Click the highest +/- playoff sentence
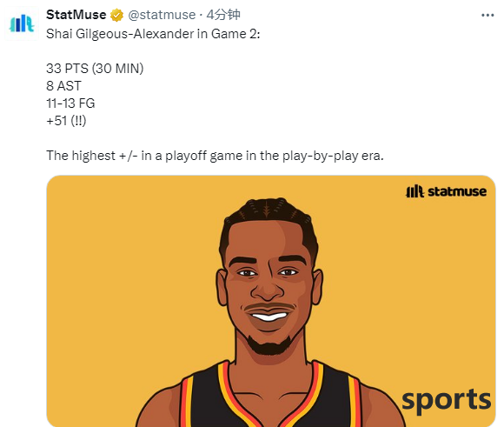This screenshot has width=504, height=427. 215,156
